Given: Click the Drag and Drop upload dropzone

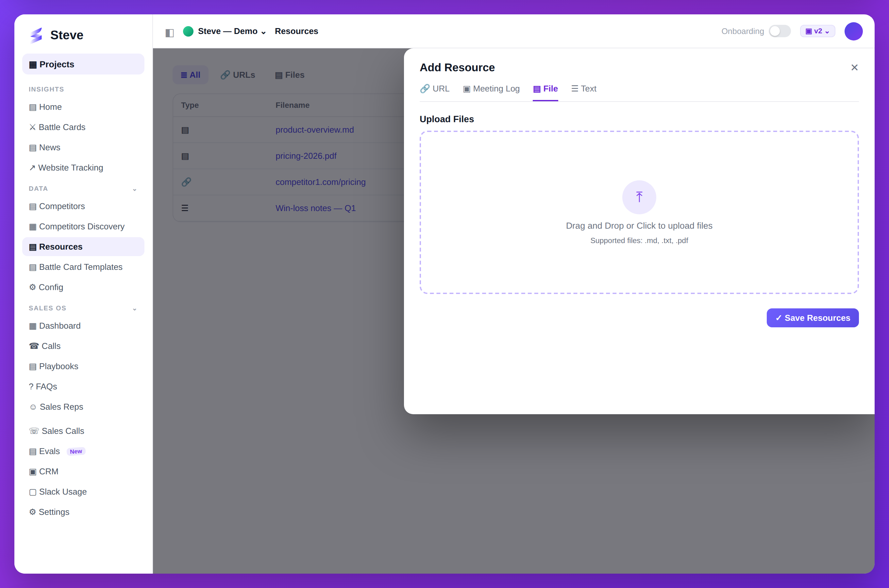Looking at the screenshot, I should 639,212.
